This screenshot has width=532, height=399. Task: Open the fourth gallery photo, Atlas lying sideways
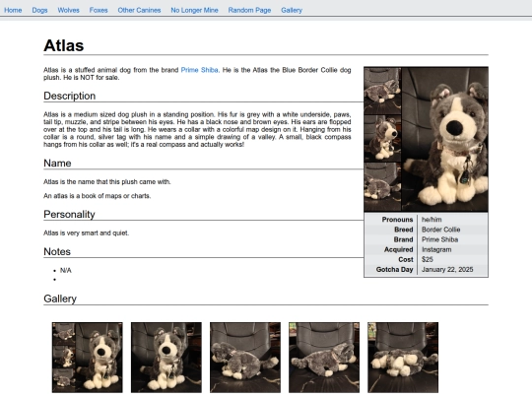pyautogui.click(x=324, y=358)
